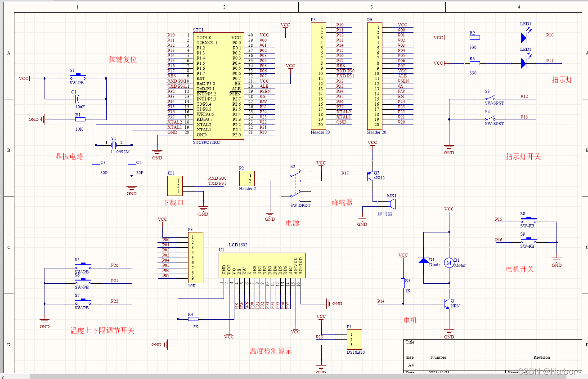Click the P23 net label at DS18B20

coord(319,336)
